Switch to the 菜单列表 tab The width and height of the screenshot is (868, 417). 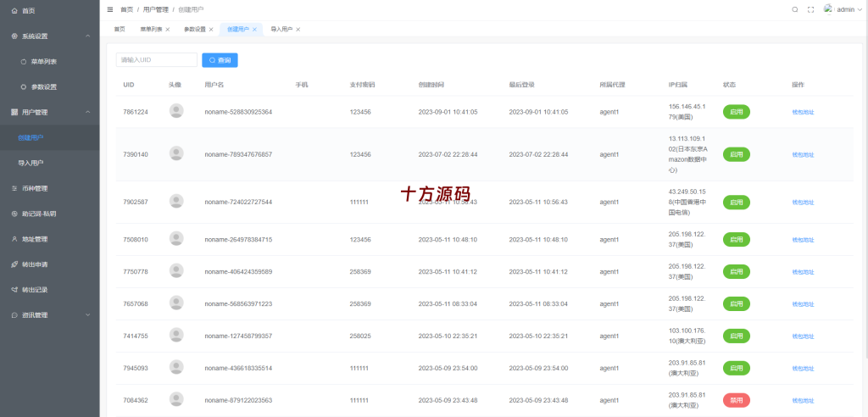click(151, 30)
